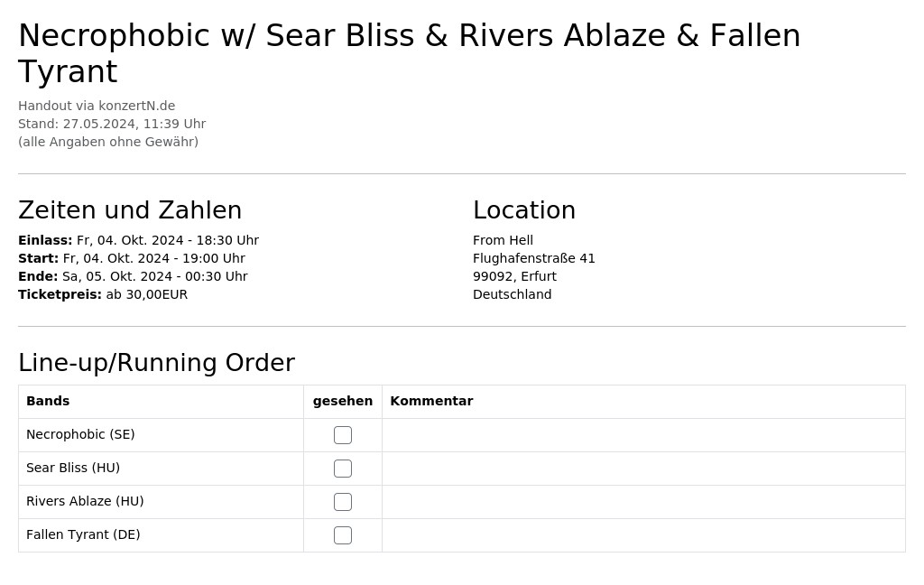The image size is (924, 585).
Task: Click the Line-up/Running Order heading
Action: [156, 363]
